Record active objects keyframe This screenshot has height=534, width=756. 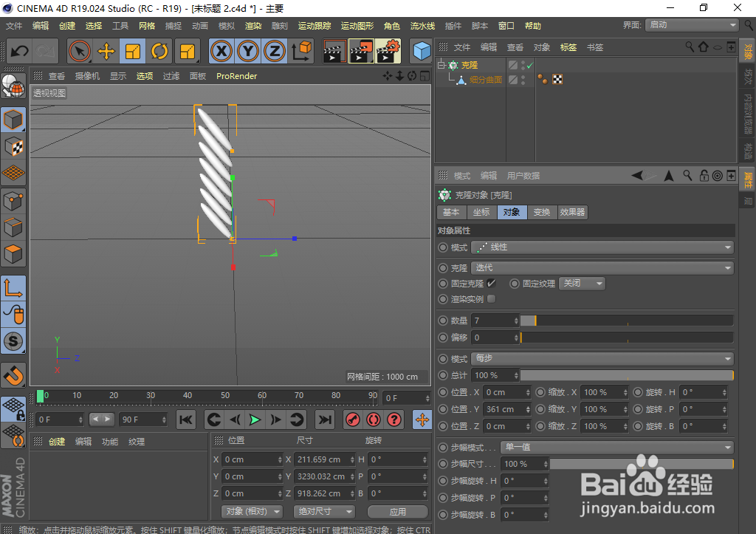(353, 420)
